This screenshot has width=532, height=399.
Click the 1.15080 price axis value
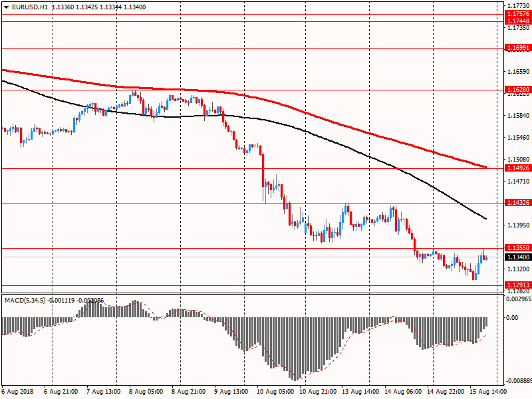519,160
